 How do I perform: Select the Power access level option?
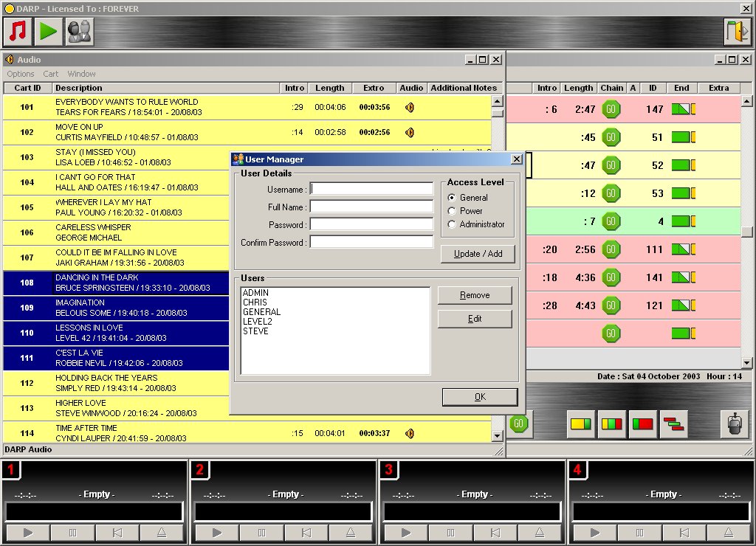452,211
